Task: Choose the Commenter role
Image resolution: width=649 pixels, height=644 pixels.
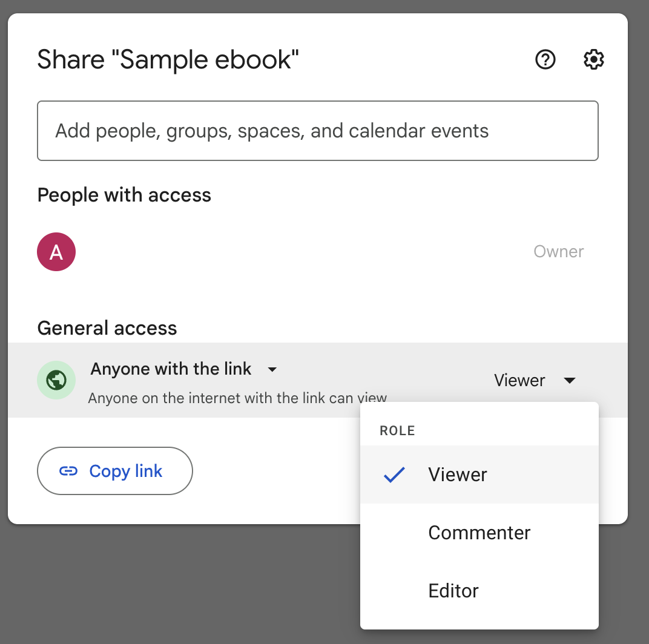Action: [479, 533]
